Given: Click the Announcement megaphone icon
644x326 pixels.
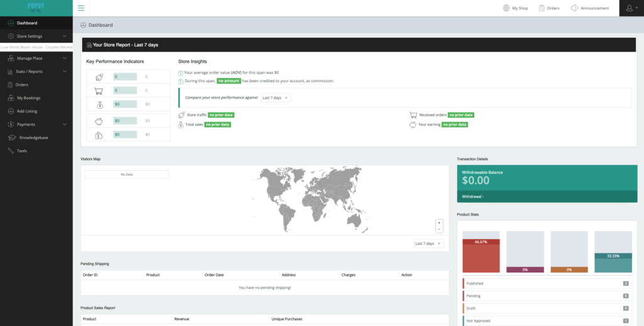Looking at the screenshot, I should coord(574,8).
